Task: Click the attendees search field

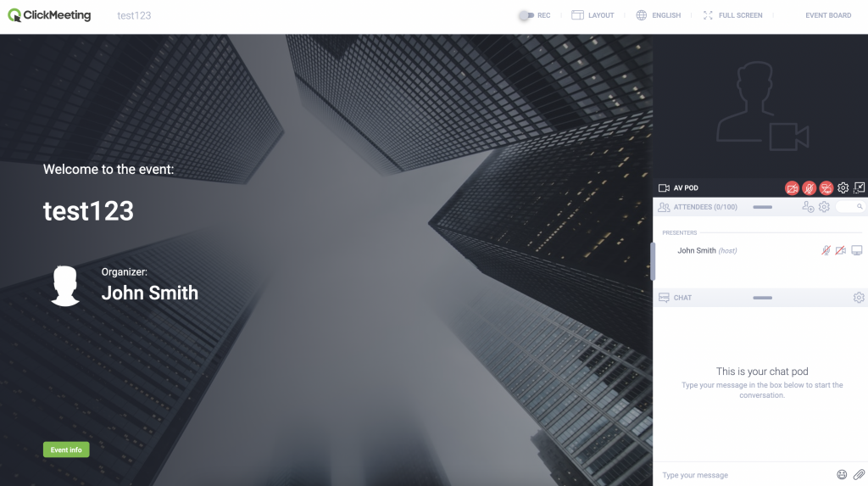Action: (850, 207)
